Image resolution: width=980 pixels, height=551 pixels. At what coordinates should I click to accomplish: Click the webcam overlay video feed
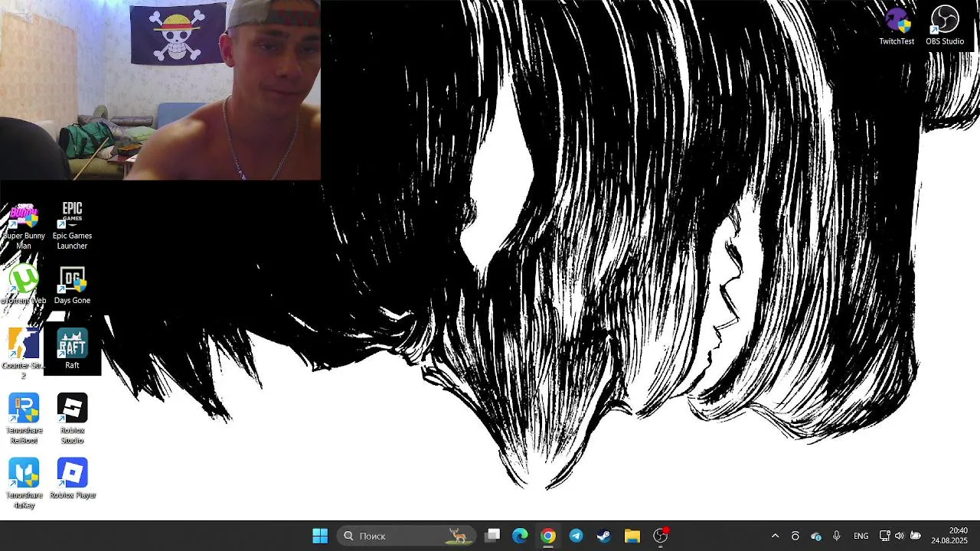160,90
